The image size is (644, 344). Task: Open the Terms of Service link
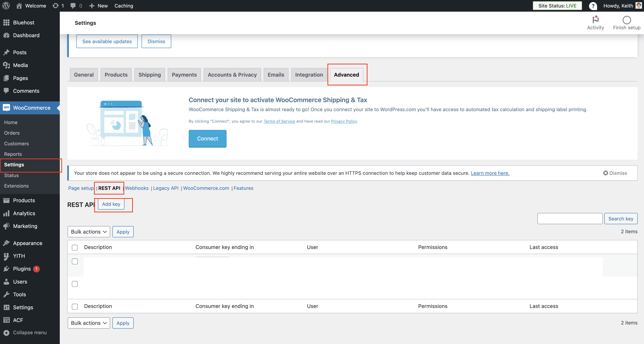[x=279, y=121]
